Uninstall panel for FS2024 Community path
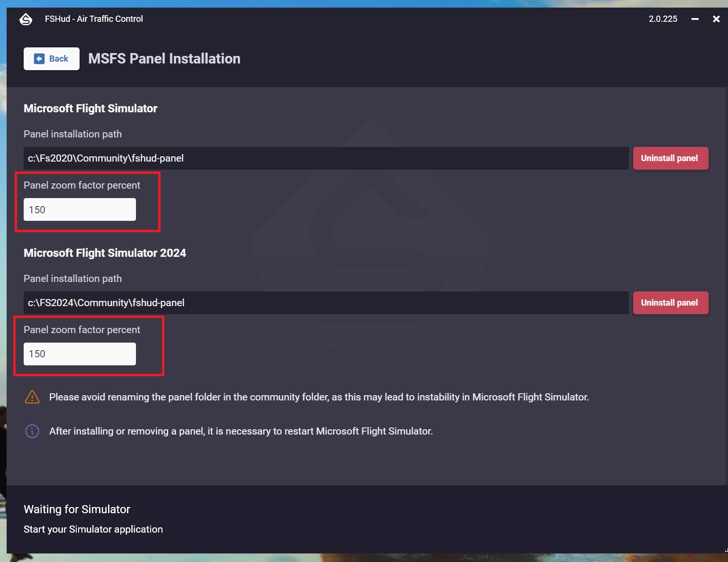 point(671,303)
